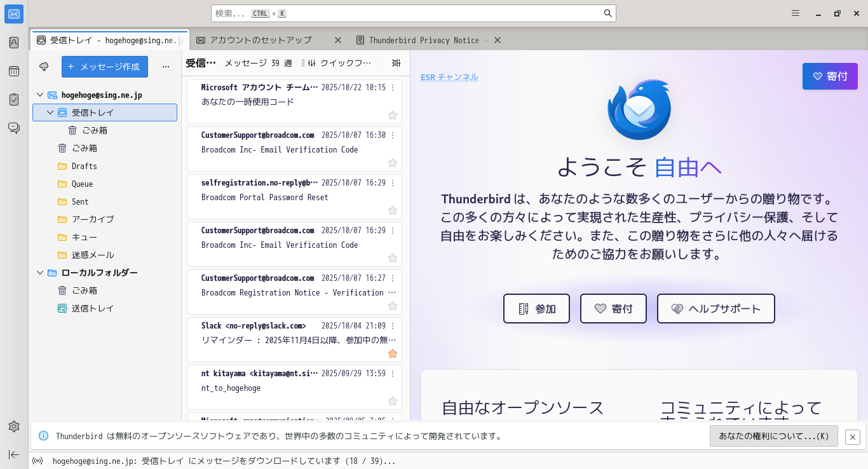
Task: Dismiss the open source notification bar
Action: tap(853, 437)
